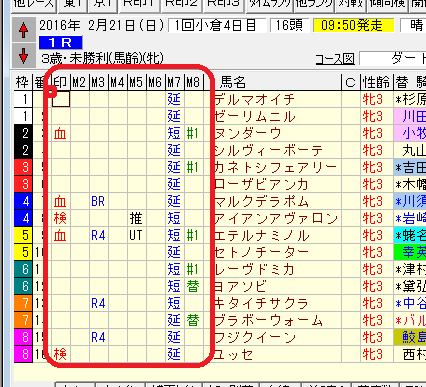Click horse name ユッセ
This screenshot has width=426, height=387.
(x=233, y=354)
